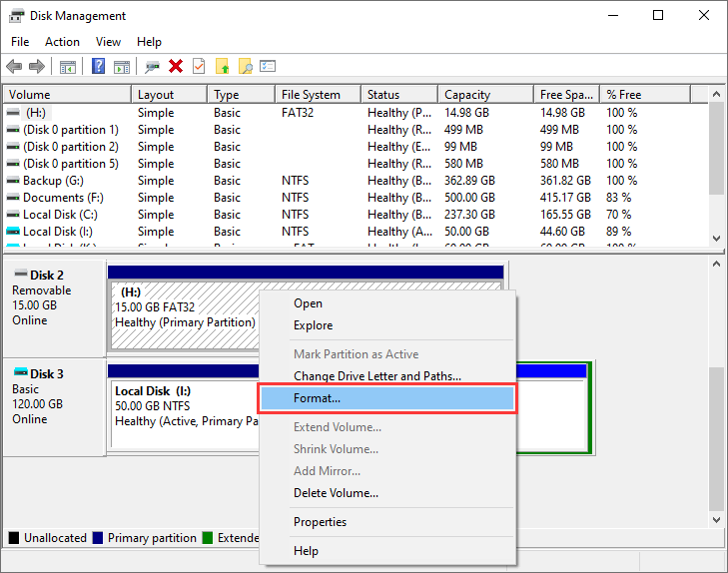This screenshot has height=573, width=728.
Task: Sort volumes by File System column header
Action: pyautogui.click(x=311, y=95)
